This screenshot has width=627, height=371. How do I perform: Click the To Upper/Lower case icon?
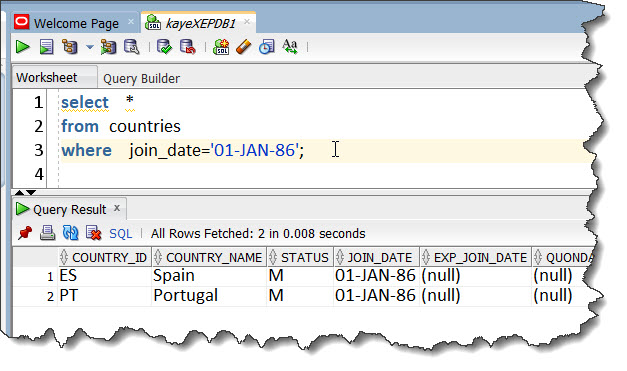(x=290, y=47)
